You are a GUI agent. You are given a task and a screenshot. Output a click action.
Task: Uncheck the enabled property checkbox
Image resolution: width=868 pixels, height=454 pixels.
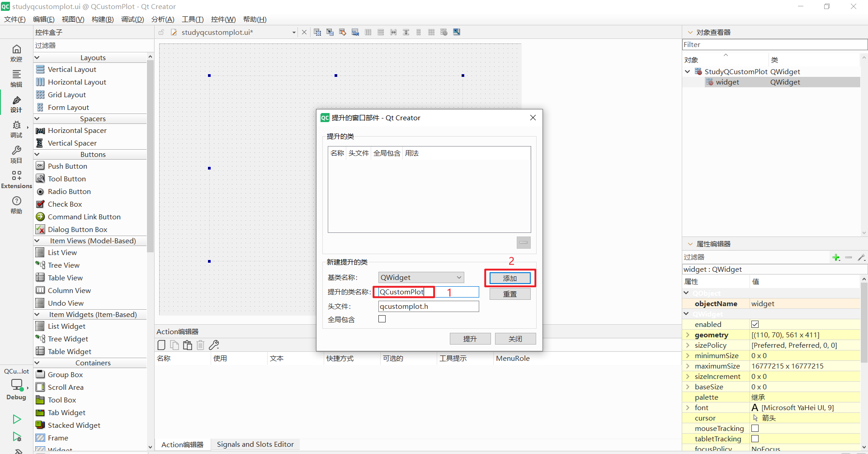tap(755, 324)
